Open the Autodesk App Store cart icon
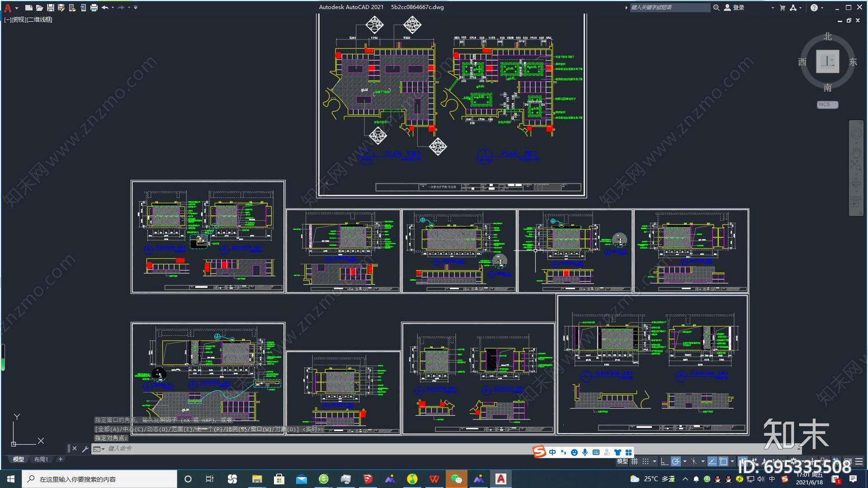 [782, 8]
